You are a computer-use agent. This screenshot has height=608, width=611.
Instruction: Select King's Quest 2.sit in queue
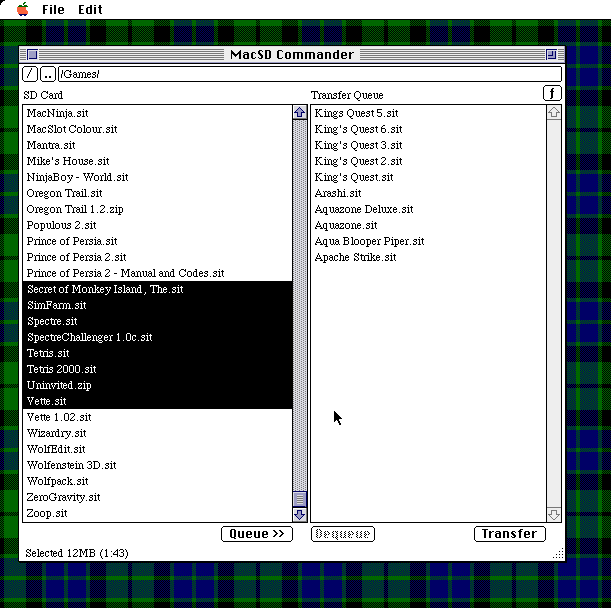(x=429, y=161)
